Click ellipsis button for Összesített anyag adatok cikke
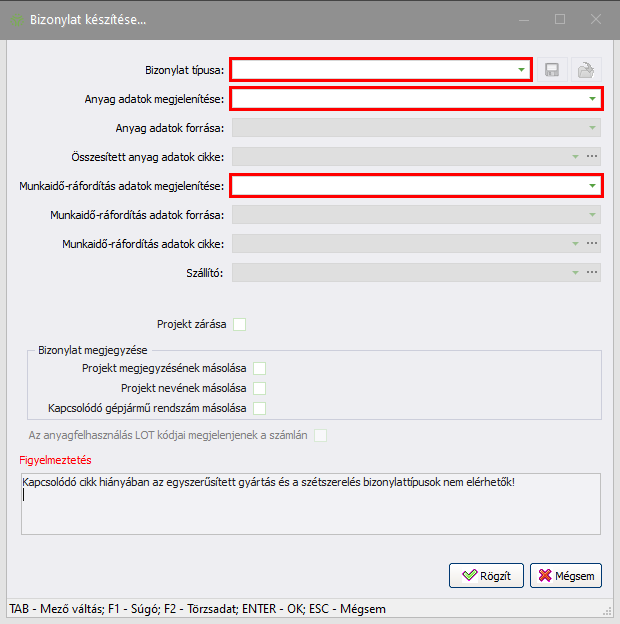This screenshot has width=620, height=624. click(592, 156)
